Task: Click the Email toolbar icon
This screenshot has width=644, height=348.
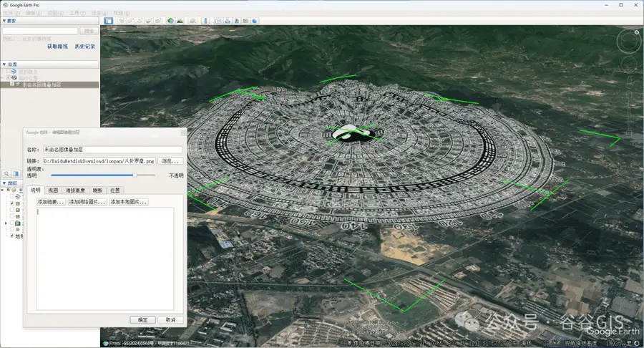Action: click(x=218, y=21)
